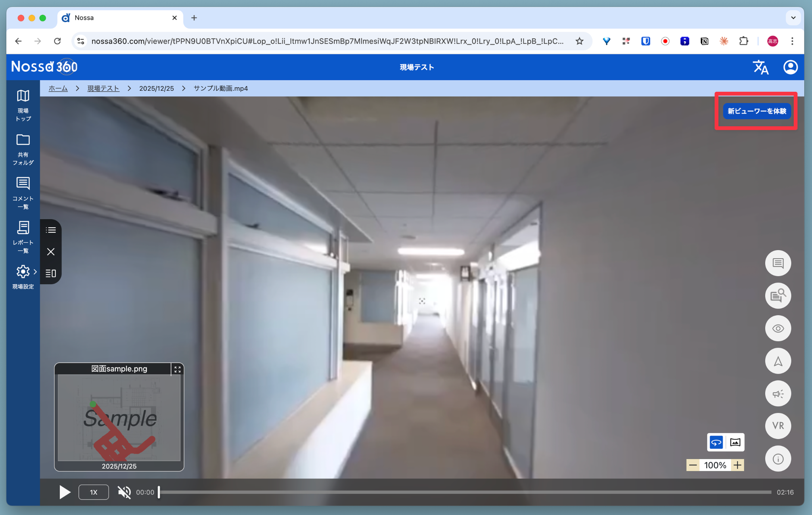The width and height of the screenshot is (812, 515).
Task: Toggle the eye visibility button
Action: (778, 328)
